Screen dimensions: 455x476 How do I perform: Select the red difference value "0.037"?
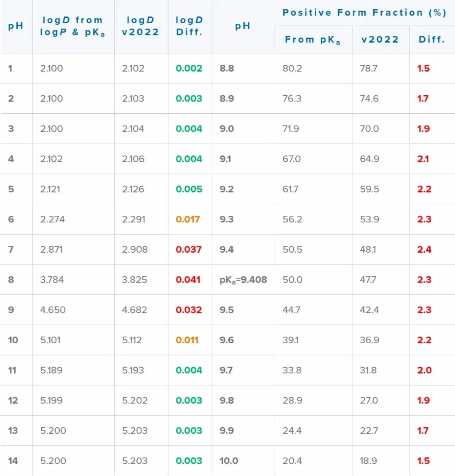pyautogui.click(x=188, y=249)
